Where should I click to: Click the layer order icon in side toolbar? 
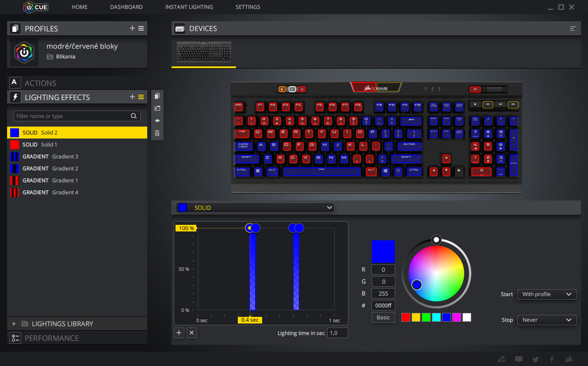click(x=157, y=120)
